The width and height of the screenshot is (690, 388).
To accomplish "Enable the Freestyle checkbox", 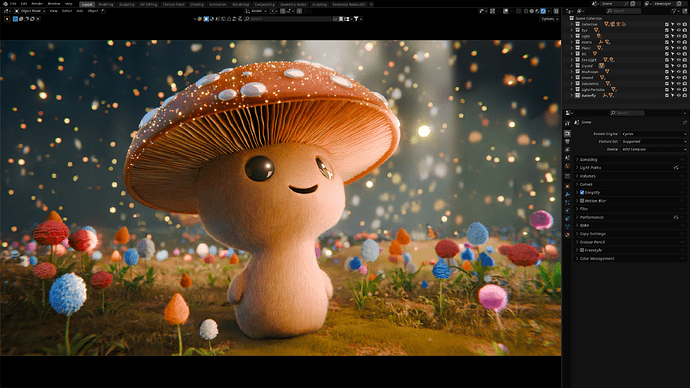I will pos(582,250).
